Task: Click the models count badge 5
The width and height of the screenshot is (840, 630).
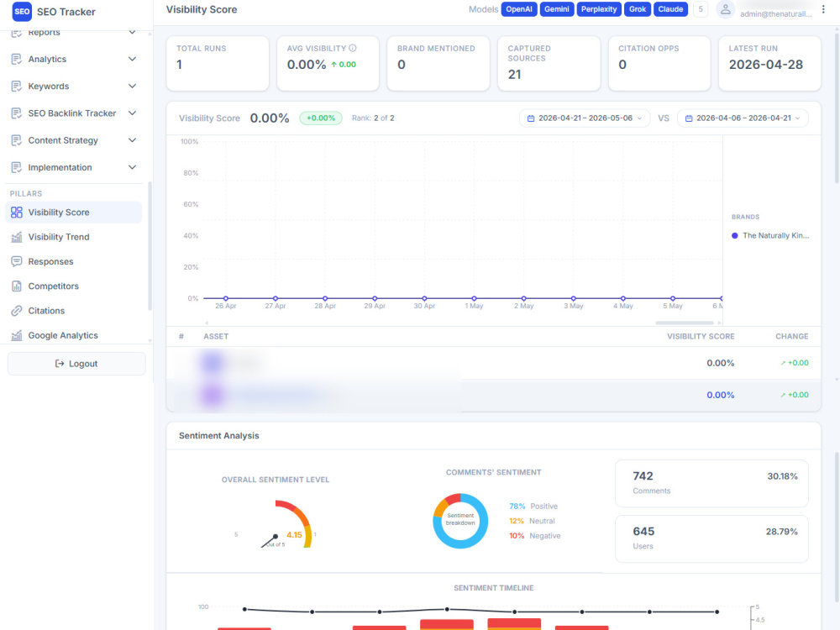Action: point(701,9)
